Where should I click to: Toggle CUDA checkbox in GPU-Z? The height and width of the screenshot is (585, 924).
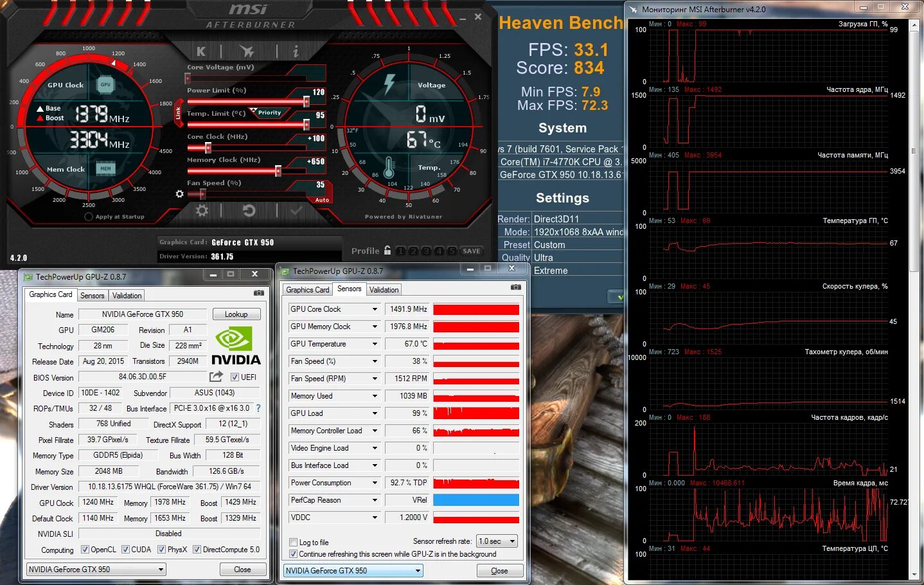tap(125, 550)
